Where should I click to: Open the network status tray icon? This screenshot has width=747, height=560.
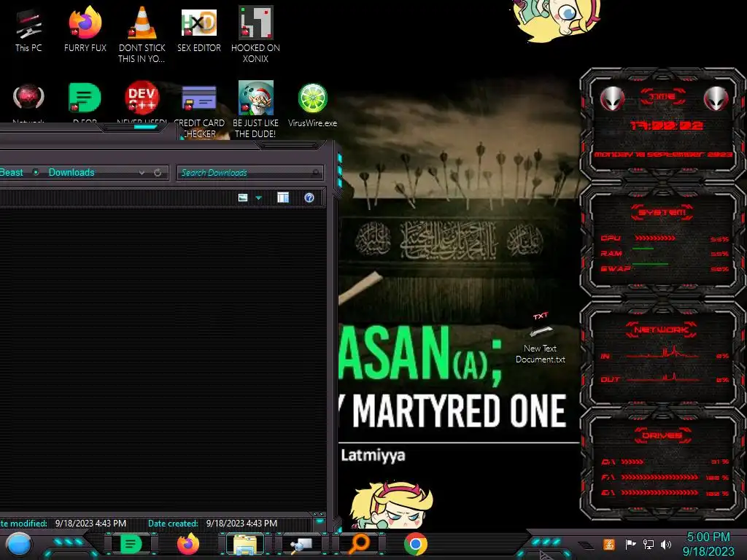coord(649,544)
